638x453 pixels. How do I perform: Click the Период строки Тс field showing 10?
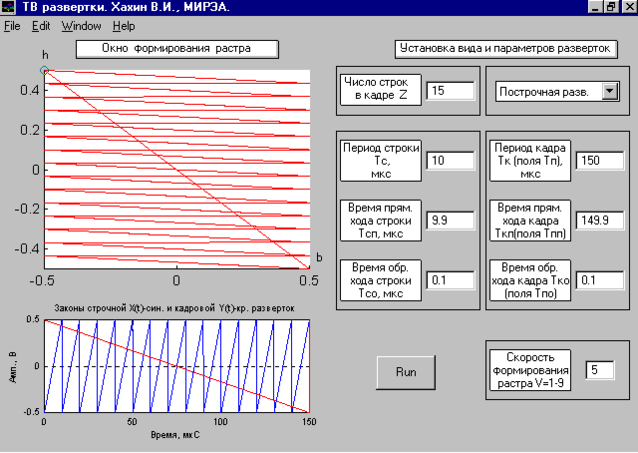pos(450,160)
